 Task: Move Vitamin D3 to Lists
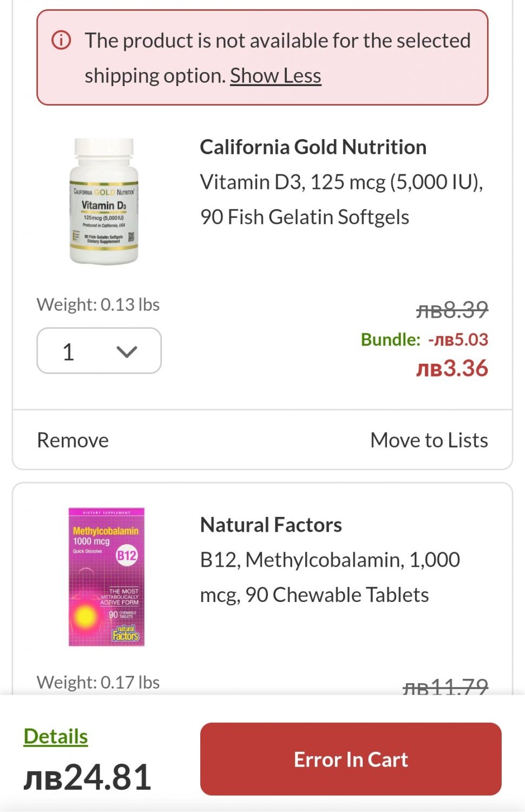(429, 440)
